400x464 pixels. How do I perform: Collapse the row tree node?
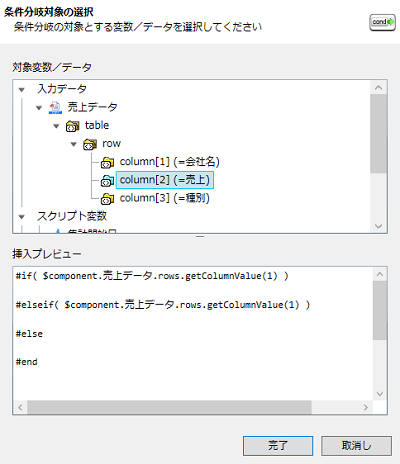[74, 144]
